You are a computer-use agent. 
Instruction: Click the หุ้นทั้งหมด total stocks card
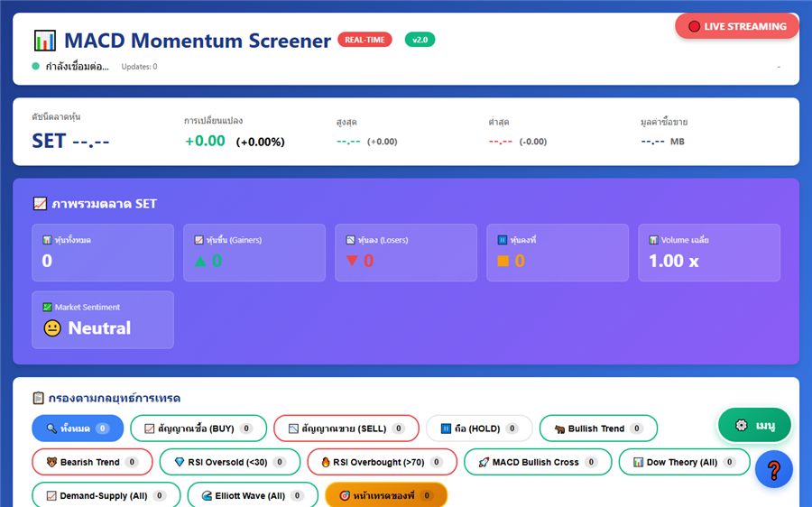point(103,253)
